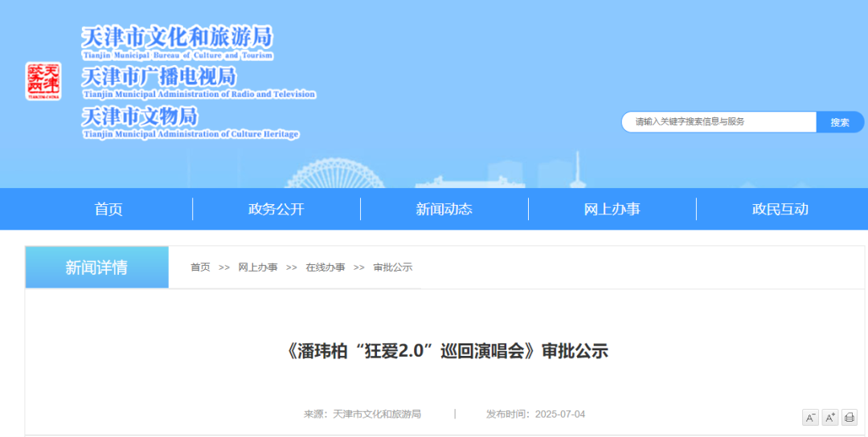Click the red Tianjin seal logo
Image resolution: width=868 pixels, height=437 pixels.
[x=43, y=81]
